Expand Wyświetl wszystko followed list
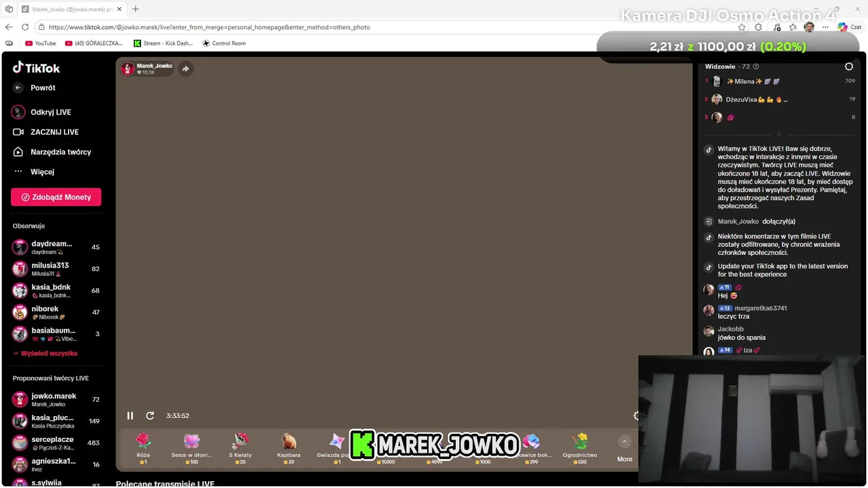The image size is (868, 488). pos(45,353)
